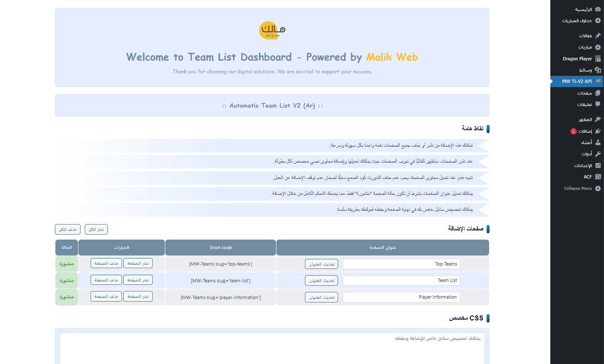
Task: Click the عنوان الصفحة column header
Action: [383, 248]
